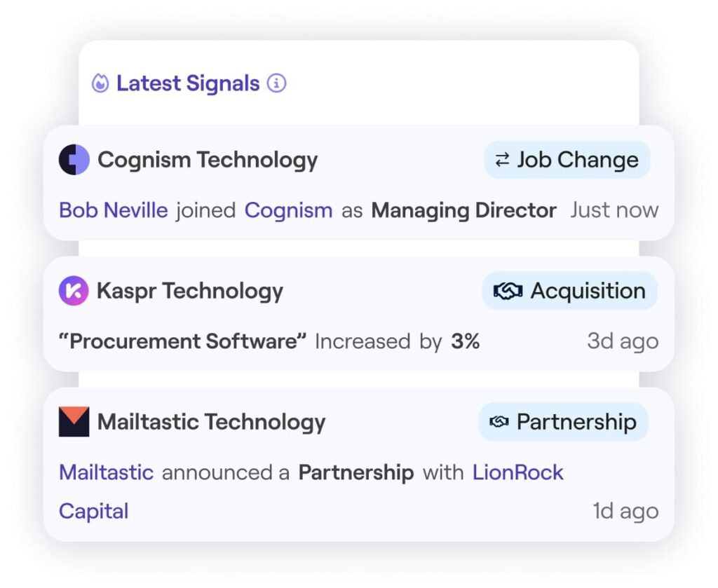The image size is (718, 588).
Task: Click the "Procurement Software" keyword text
Action: (183, 341)
